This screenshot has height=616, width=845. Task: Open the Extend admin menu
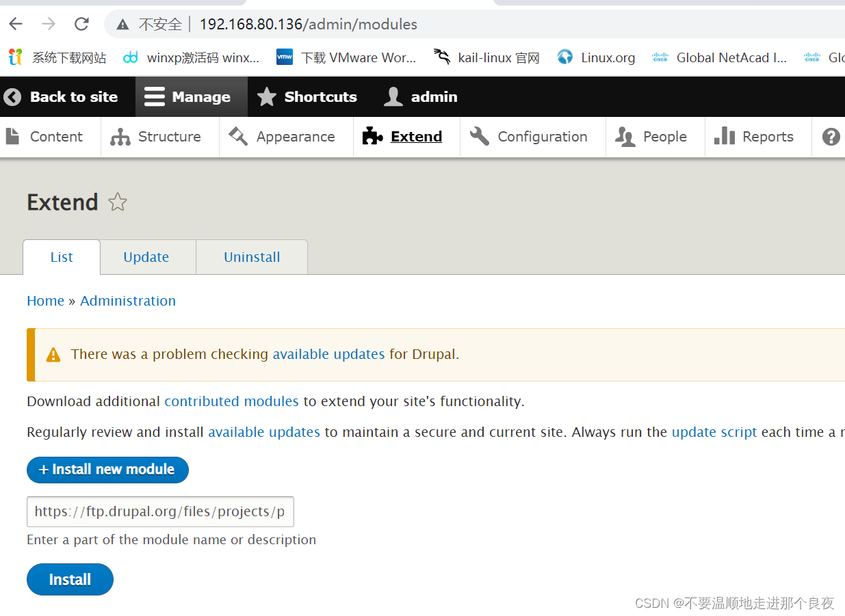(402, 137)
